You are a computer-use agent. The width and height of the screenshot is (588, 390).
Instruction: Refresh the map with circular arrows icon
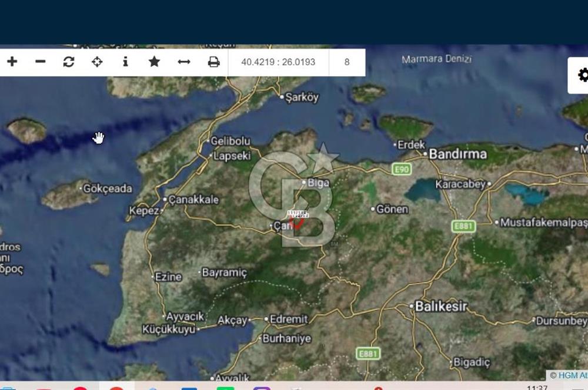pyautogui.click(x=69, y=62)
